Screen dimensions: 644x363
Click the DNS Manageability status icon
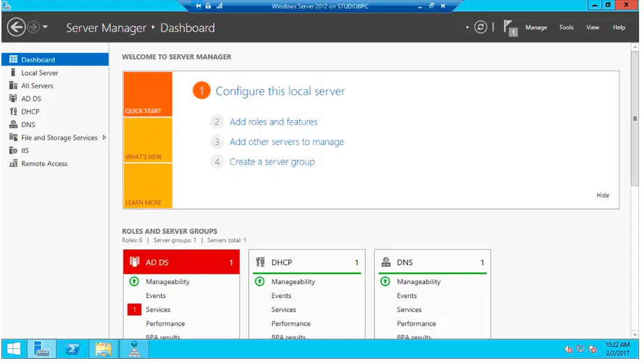click(x=385, y=281)
